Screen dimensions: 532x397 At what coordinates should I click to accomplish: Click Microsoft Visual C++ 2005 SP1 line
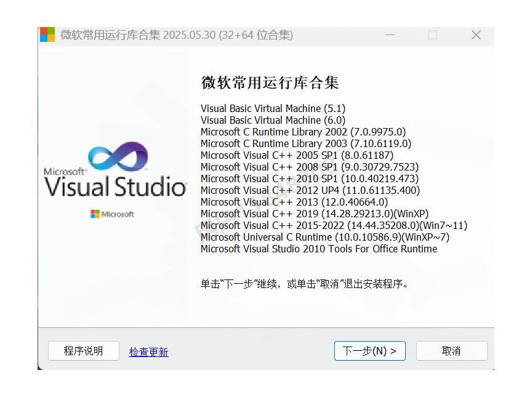point(297,155)
